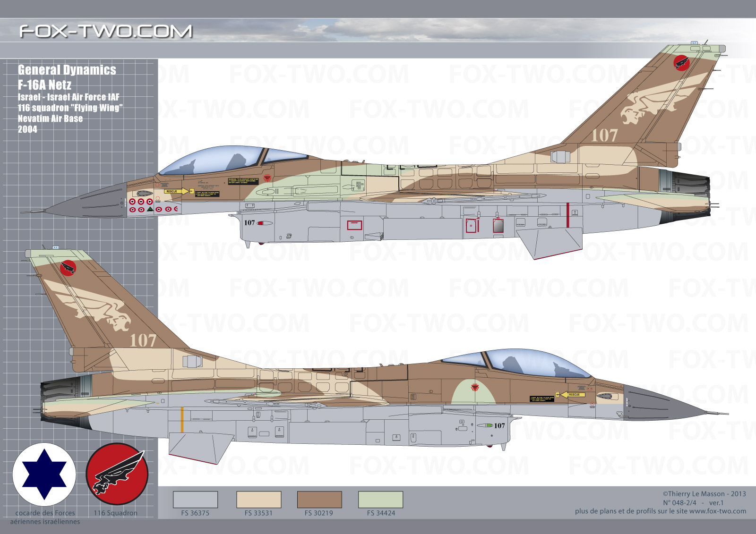Select the FS 30219 brown color swatch
756x534 pixels.
pyautogui.click(x=319, y=500)
